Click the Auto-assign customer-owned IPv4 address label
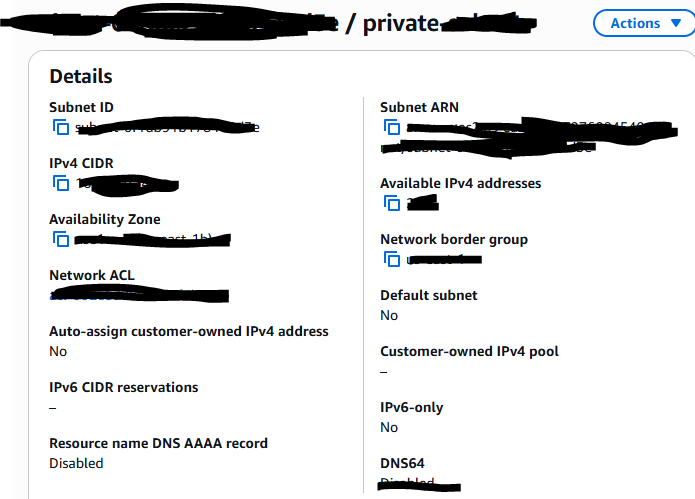695x499 pixels. 188,331
